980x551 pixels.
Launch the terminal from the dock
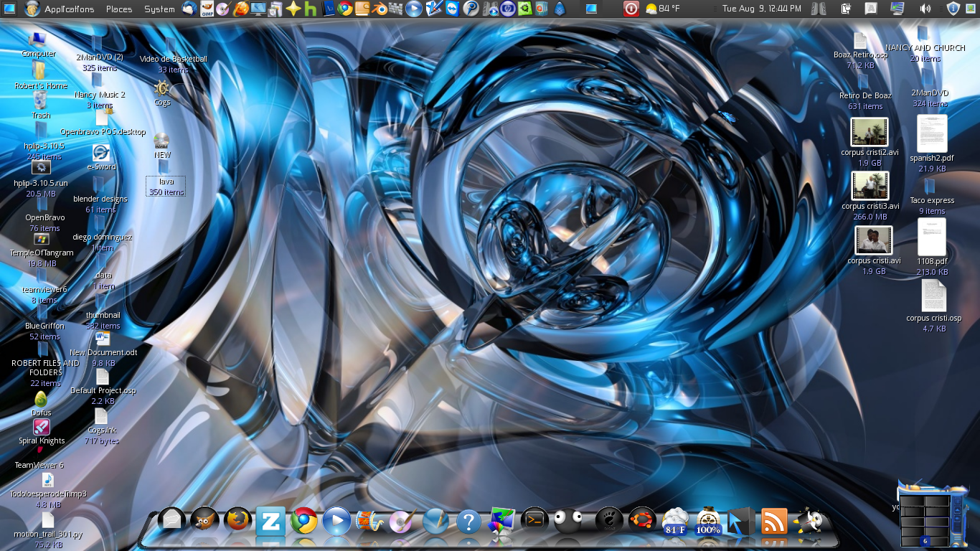point(534,519)
